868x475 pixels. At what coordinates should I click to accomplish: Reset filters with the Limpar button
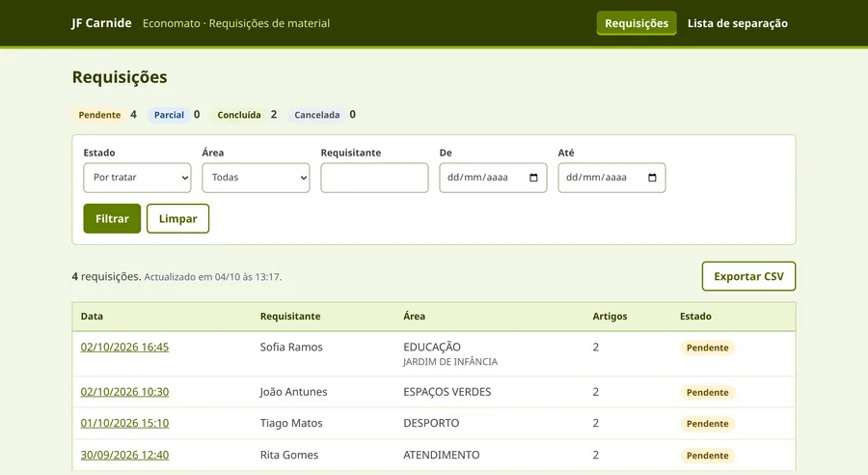(177, 218)
